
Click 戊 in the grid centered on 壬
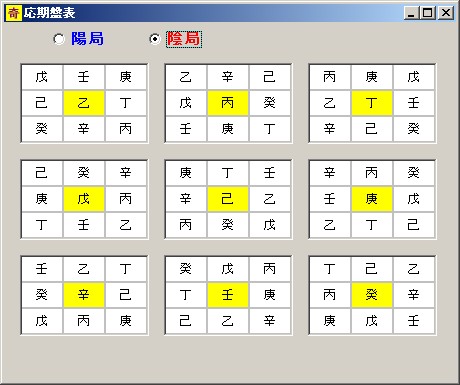click(x=228, y=269)
